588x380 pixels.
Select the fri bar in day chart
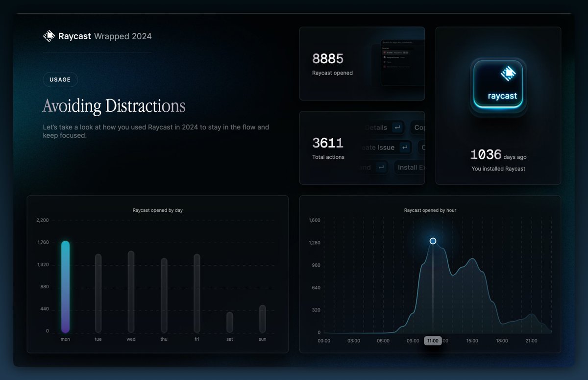coord(197,293)
